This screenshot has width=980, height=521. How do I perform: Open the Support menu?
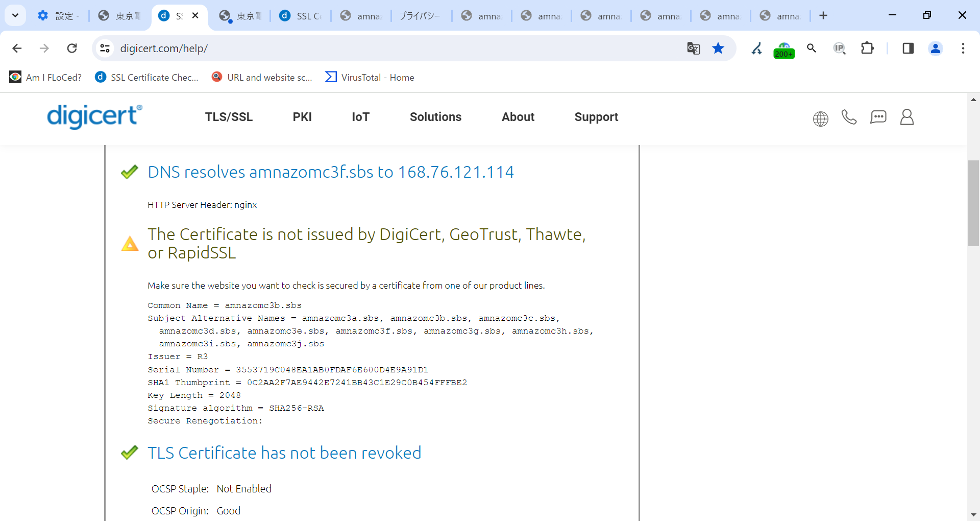(596, 117)
